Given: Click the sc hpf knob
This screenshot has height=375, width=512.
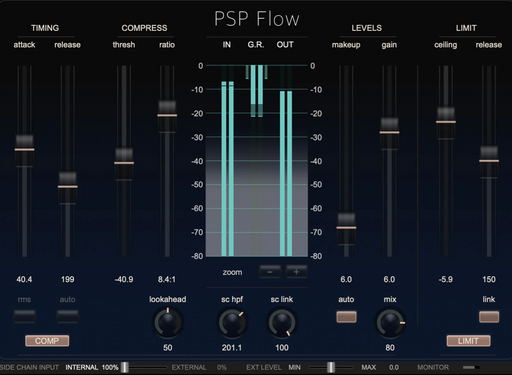Looking at the screenshot, I should point(232,322).
